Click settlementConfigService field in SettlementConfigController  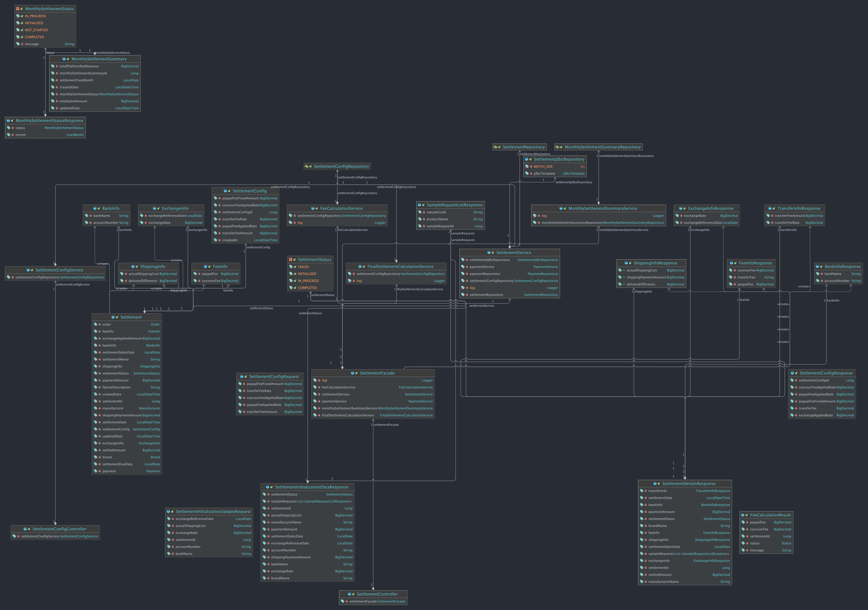[56, 536]
